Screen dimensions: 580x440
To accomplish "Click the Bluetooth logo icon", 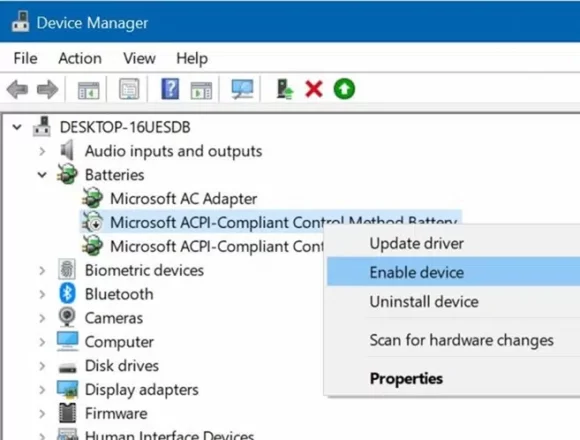I will click(67, 294).
